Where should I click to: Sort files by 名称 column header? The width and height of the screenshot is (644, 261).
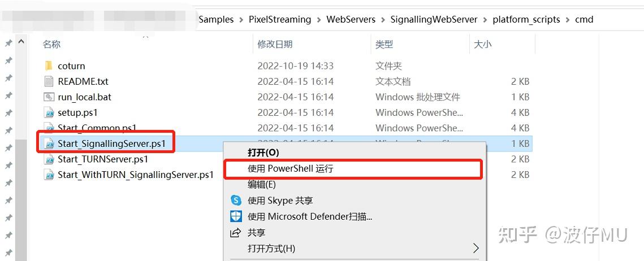coord(51,44)
